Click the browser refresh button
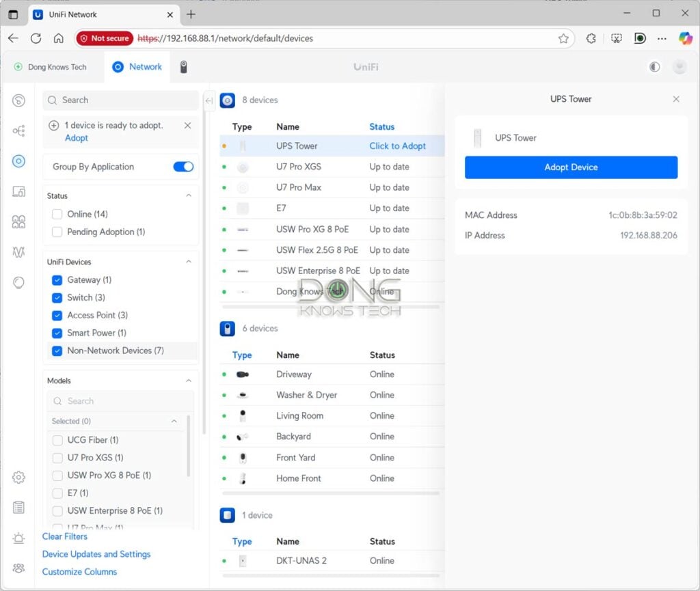Viewport: 700px width, 591px height. 36,38
